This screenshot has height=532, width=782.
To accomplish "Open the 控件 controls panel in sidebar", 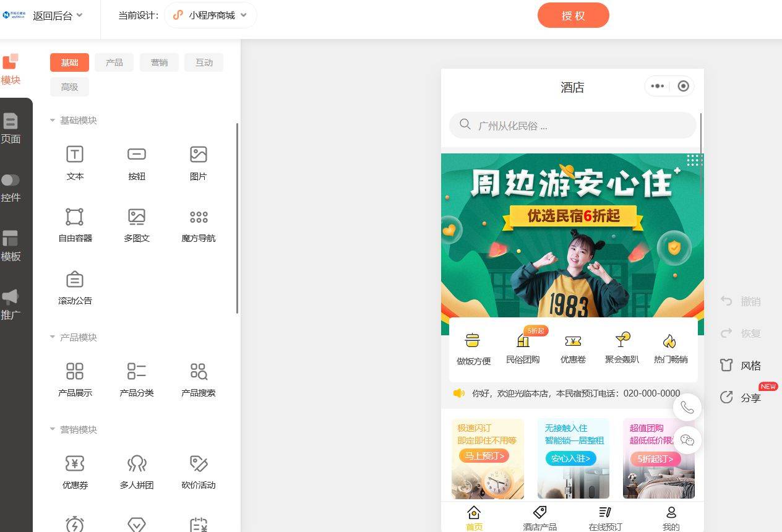I will point(11,188).
